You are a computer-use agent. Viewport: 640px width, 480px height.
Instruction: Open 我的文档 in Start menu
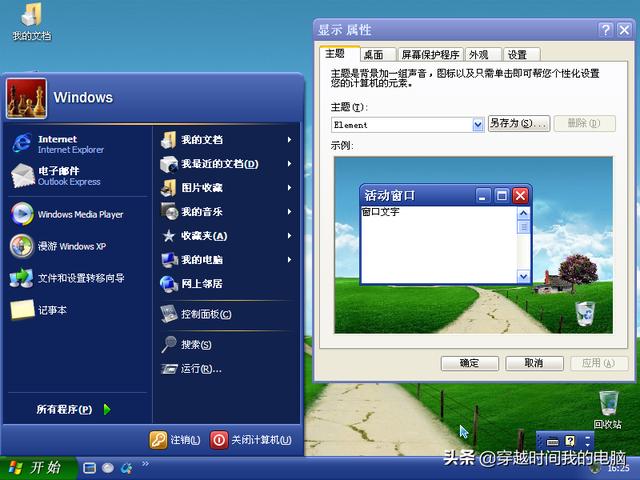point(226,140)
